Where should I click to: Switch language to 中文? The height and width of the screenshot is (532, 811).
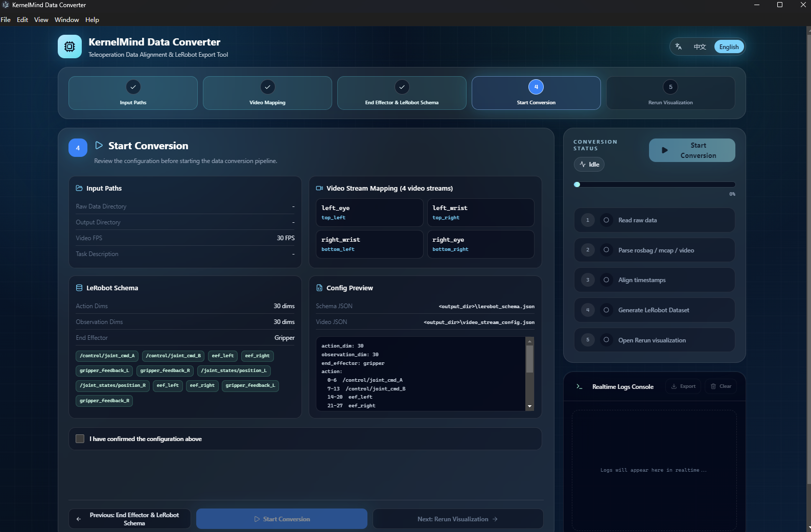(x=700, y=47)
